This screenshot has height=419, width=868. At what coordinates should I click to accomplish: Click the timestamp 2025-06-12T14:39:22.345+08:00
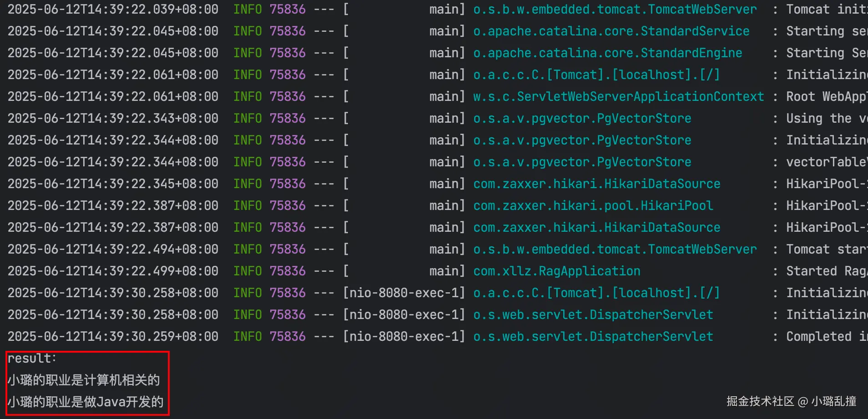[113, 184]
